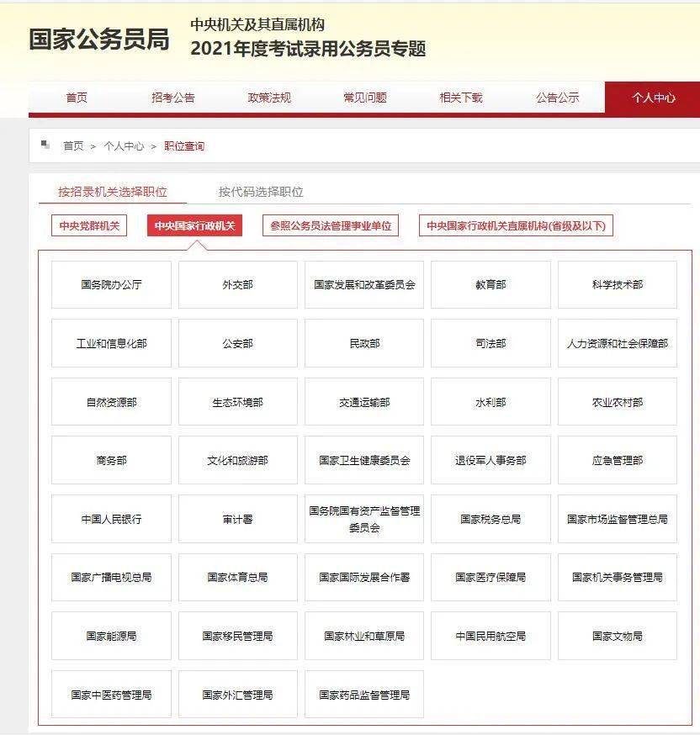Choose the 国家广播电视总局 tile
Viewport: 700px width, 735px height.
click(x=112, y=577)
